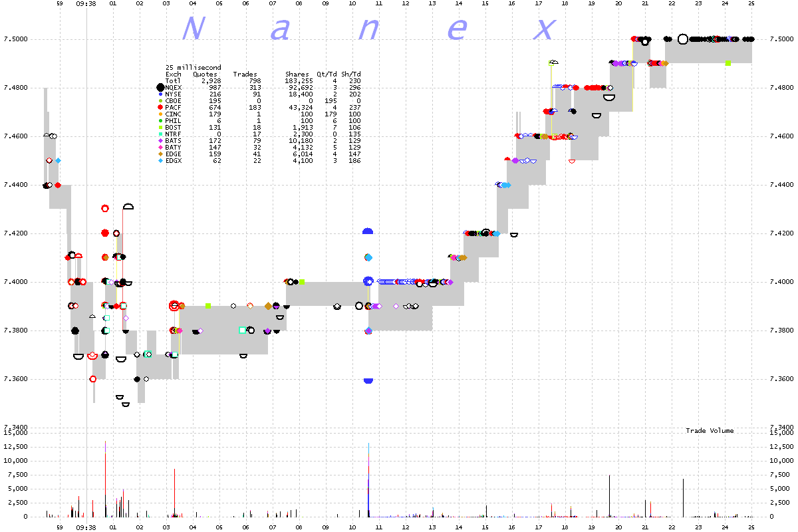Viewport: 798px width, 532px height.
Task: Click the 'PACF' exchange name
Action: (173, 108)
